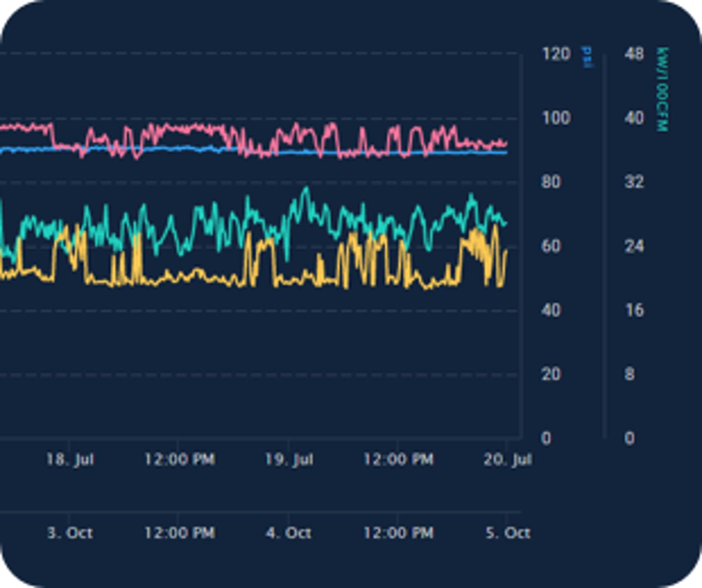Click the '3. Oct' axis label
Screen dimensions: 702x588
[70, 533]
